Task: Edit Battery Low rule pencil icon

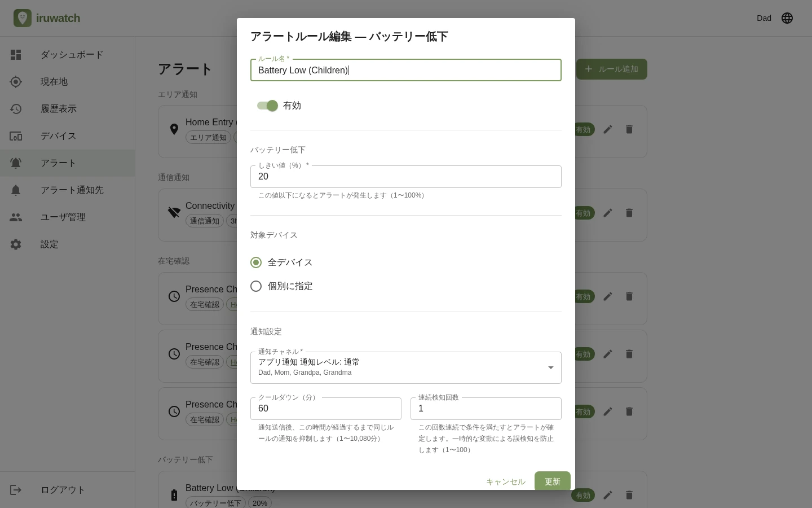Action: [608, 495]
